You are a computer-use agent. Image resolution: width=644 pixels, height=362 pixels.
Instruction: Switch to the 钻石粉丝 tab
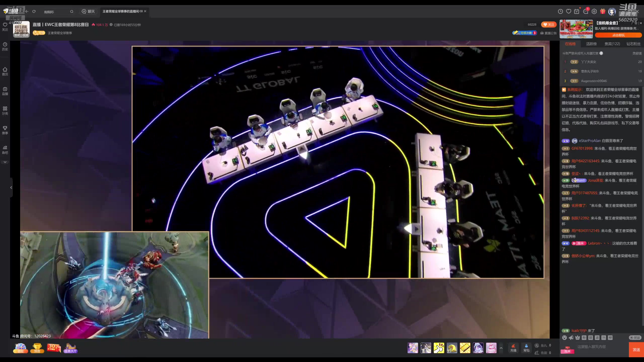click(633, 44)
